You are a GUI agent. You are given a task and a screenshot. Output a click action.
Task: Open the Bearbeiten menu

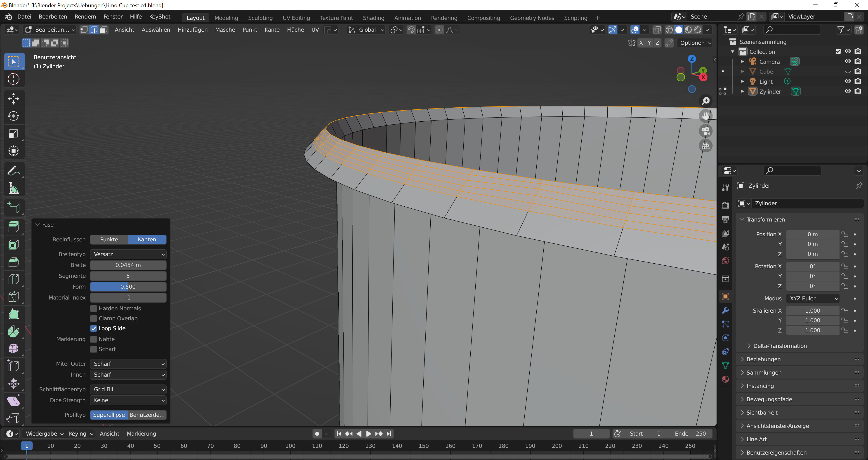click(x=53, y=17)
